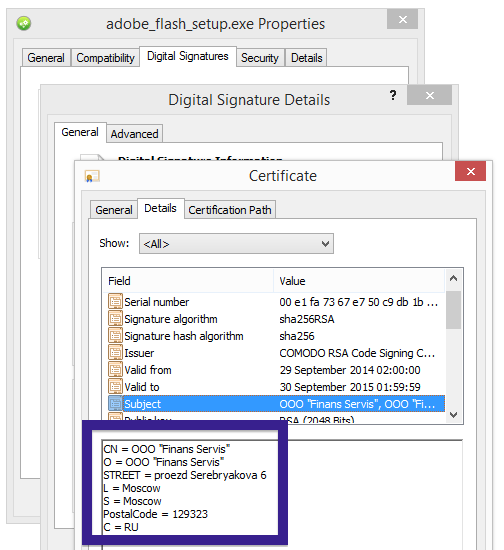
Task: Click the Valid from field icon
Action: tap(115, 370)
